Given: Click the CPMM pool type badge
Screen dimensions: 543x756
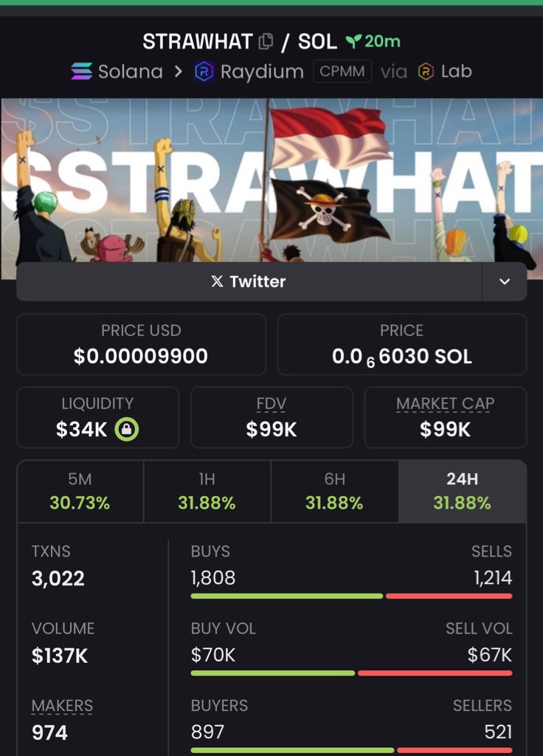Looking at the screenshot, I should click(x=342, y=72).
